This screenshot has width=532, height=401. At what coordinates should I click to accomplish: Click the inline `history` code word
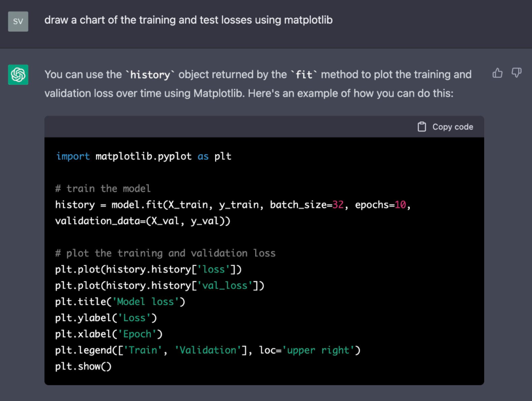click(x=150, y=75)
